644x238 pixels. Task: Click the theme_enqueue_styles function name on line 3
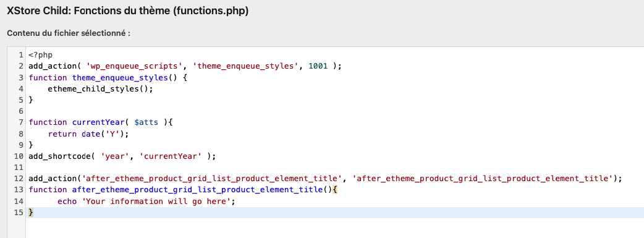(118, 77)
